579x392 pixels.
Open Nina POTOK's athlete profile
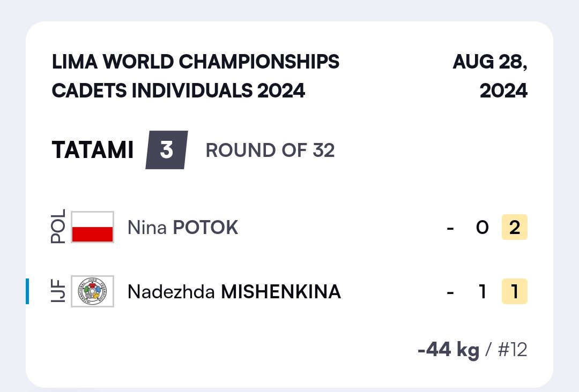point(182,228)
